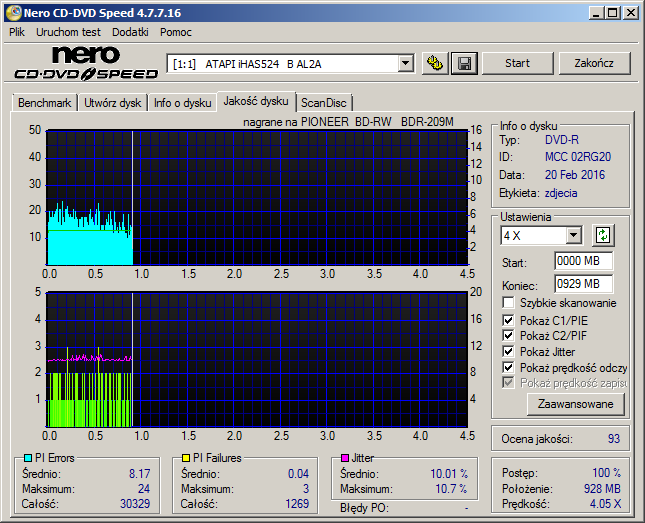The image size is (645, 523).
Task: Click PI Errors total value 30329
Action: tap(135, 504)
